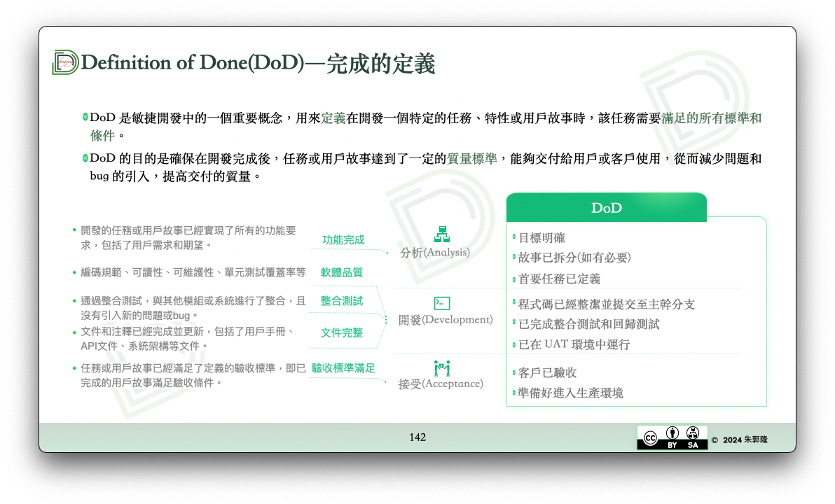Click the '開發(Development)' stage text

[x=446, y=320]
